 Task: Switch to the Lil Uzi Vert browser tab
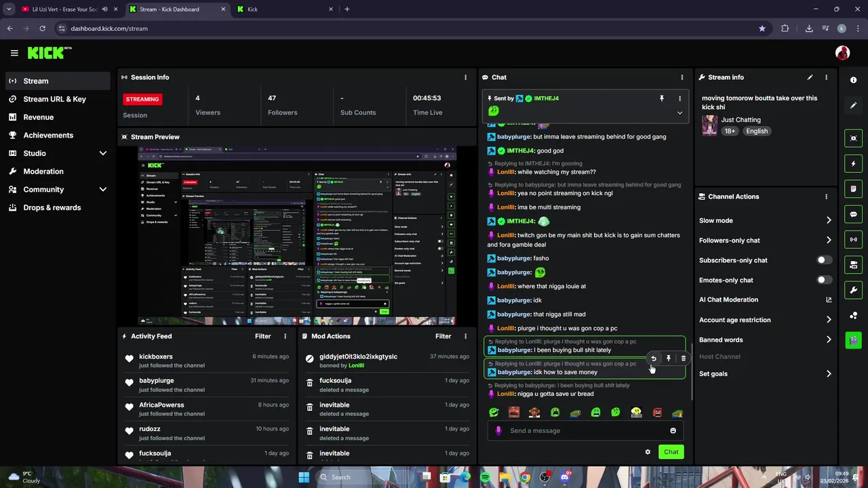(64, 9)
